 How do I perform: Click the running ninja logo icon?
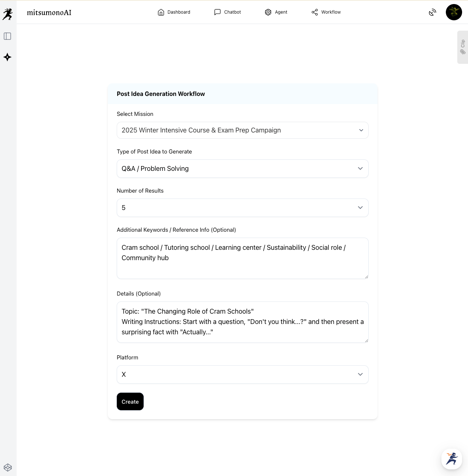pyautogui.click(x=7, y=14)
